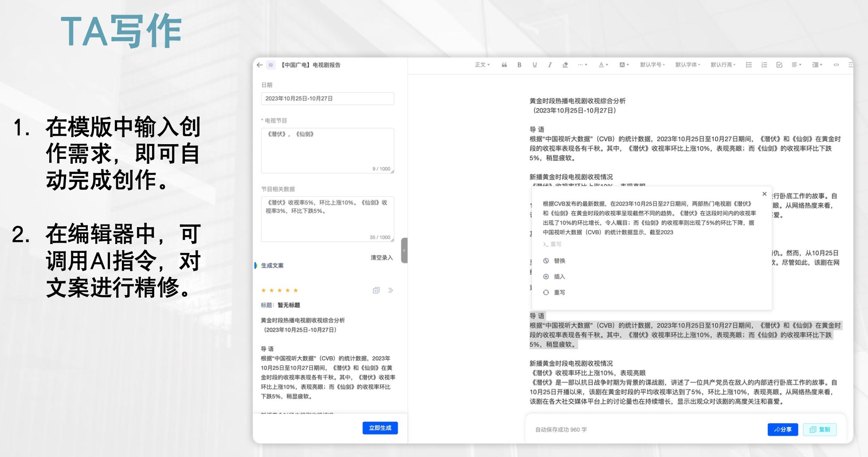
Task: Click the 新播黄金时段电视剧收视情况 heading below the selection
Action: point(571,363)
